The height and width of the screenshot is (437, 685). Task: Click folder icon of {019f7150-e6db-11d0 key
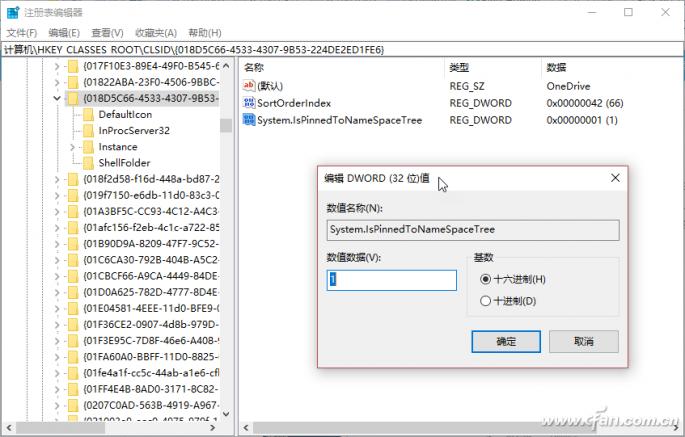tap(73, 195)
